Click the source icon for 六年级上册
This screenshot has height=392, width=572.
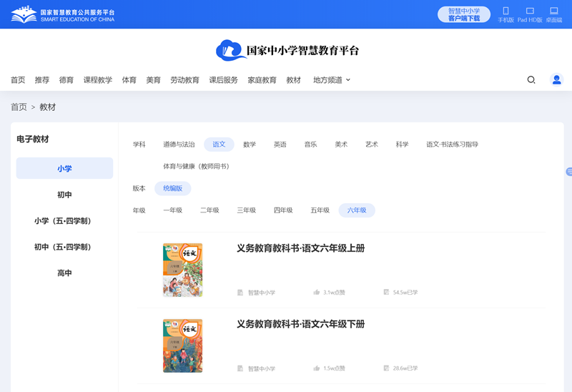[x=240, y=293]
